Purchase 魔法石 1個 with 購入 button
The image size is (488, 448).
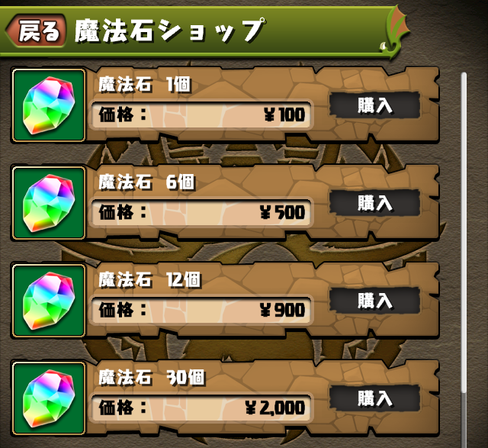pos(374,105)
